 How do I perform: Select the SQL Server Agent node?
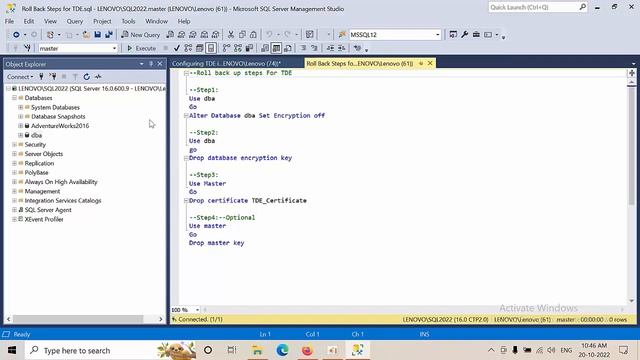click(48, 210)
